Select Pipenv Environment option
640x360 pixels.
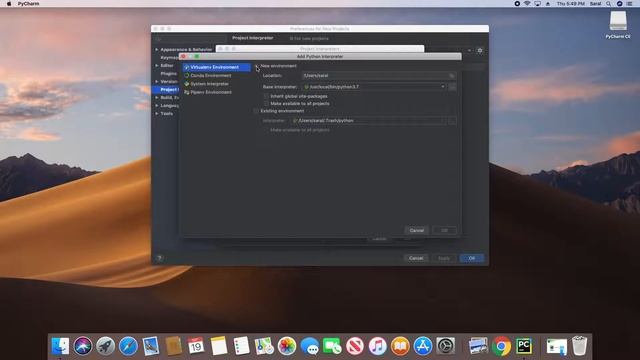pyautogui.click(x=211, y=92)
